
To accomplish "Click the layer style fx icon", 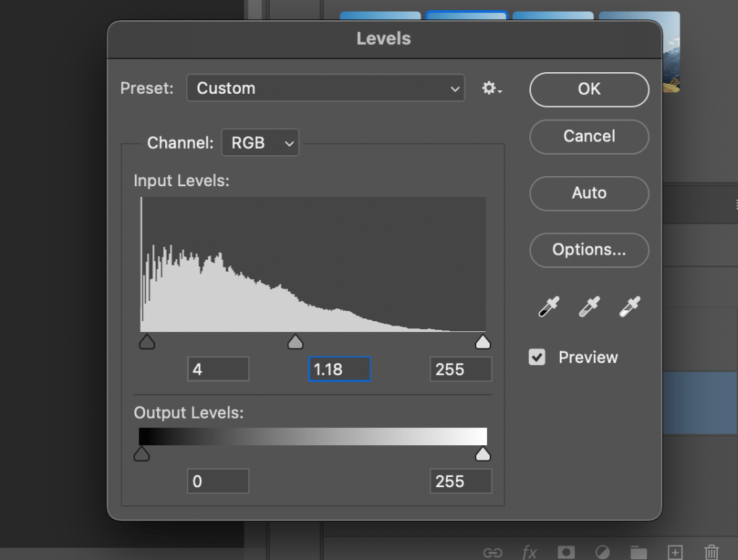I will [x=530, y=552].
